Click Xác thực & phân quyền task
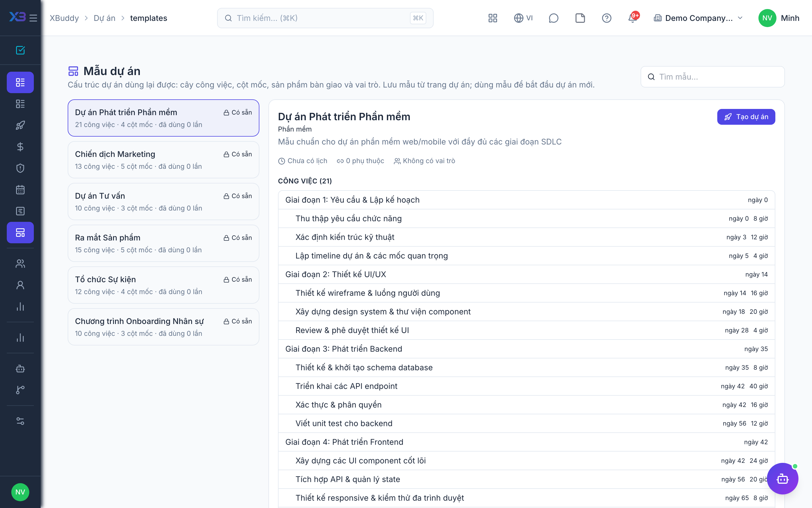Screen dimensions: 812x508 click(x=526, y=405)
